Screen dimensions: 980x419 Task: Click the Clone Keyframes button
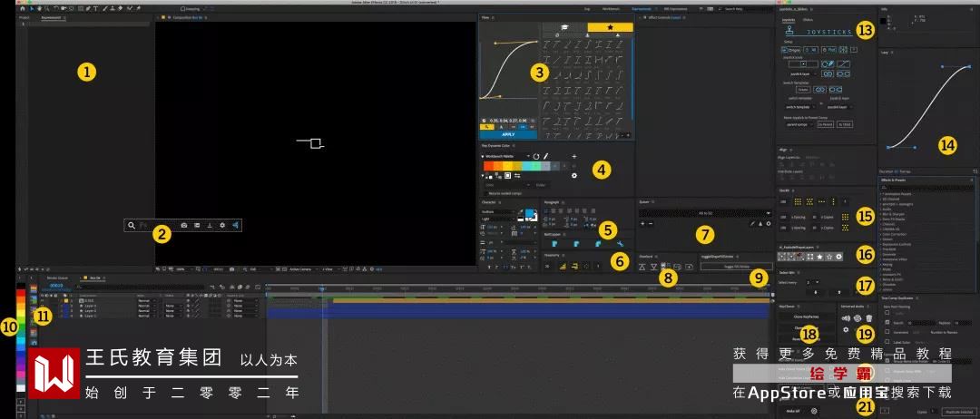pos(807,317)
